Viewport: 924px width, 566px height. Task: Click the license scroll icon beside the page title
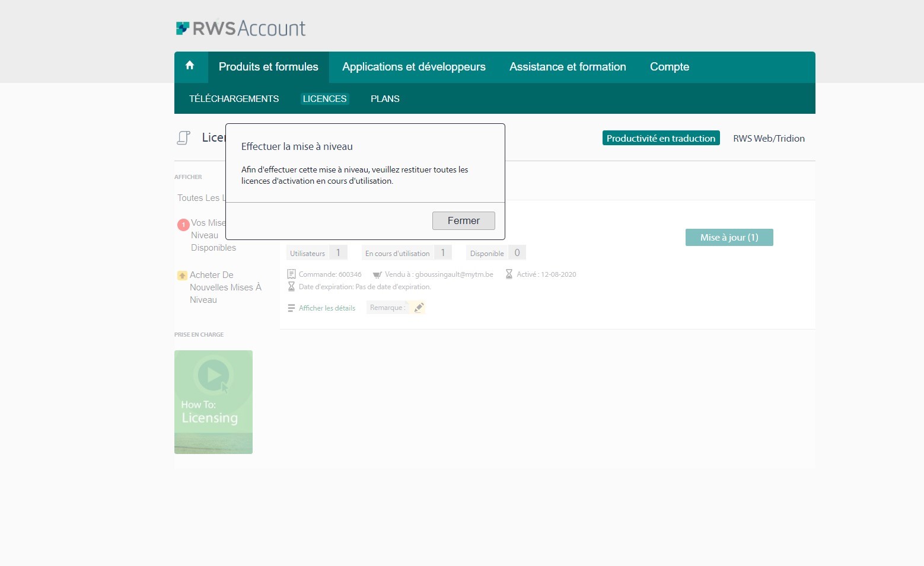pyautogui.click(x=183, y=137)
